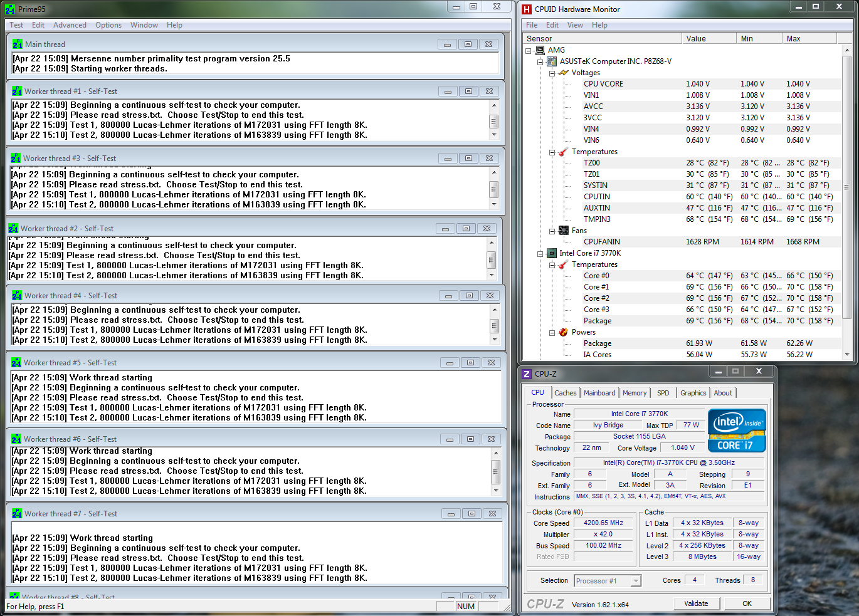The height and width of the screenshot is (616, 859).
Task: Open the Prime95 Window menu
Action: tap(144, 25)
